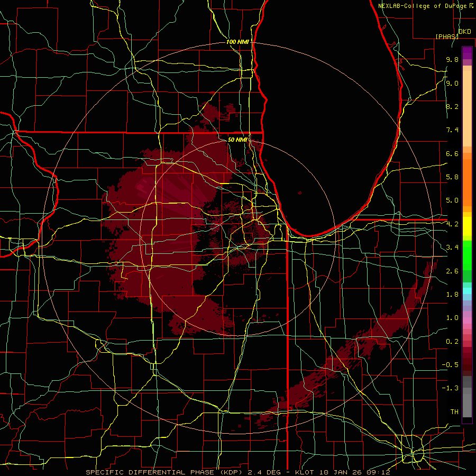Click the 6.6 scale value
This screenshot has height=476, width=476.
452,153
